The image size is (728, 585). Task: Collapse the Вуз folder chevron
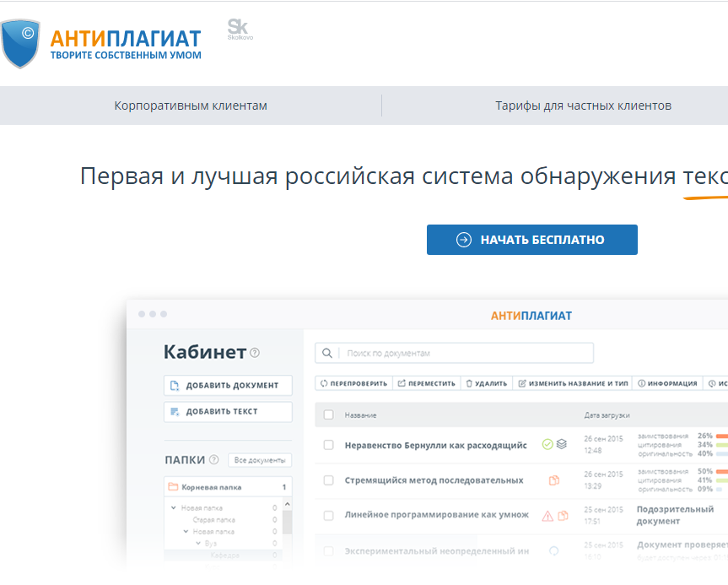pos(198,543)
